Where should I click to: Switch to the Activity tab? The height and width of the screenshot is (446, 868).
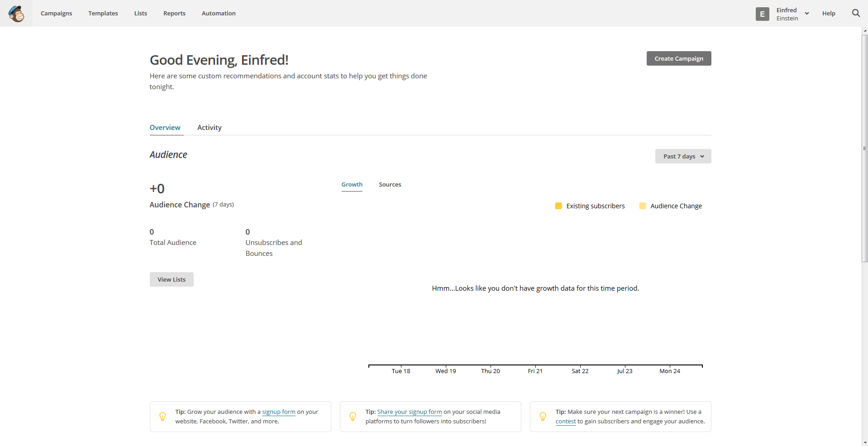[210, 128]
